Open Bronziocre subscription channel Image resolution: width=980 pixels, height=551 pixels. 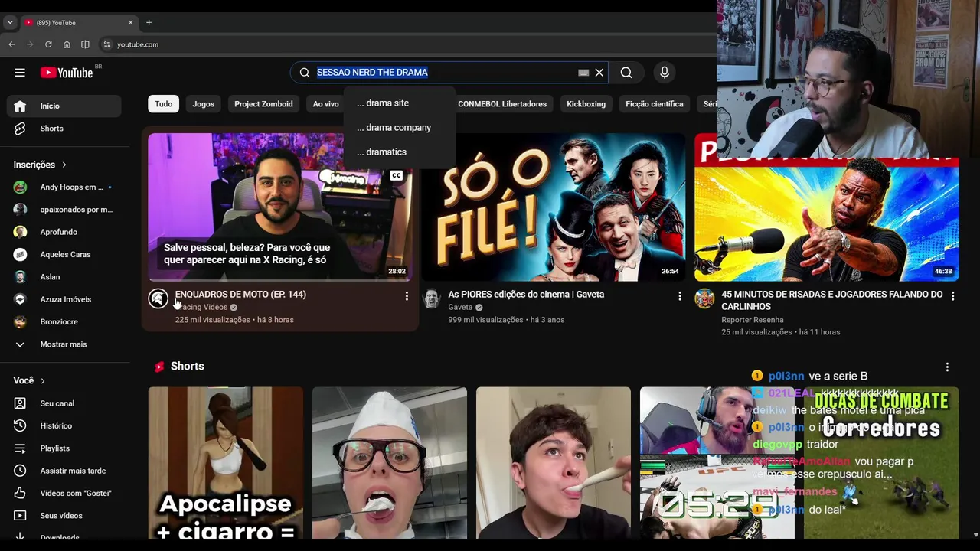click(x=64, y=322)
